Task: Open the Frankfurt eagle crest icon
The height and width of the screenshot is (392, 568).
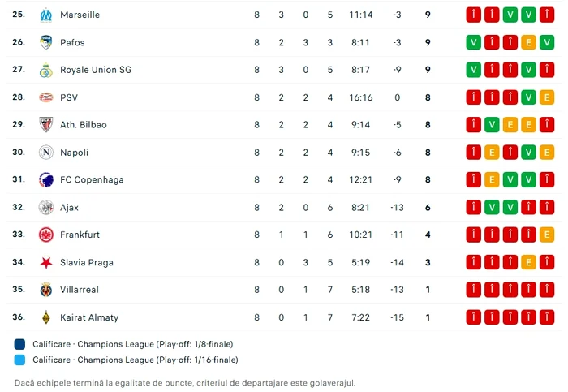Action: click(46, 235)
